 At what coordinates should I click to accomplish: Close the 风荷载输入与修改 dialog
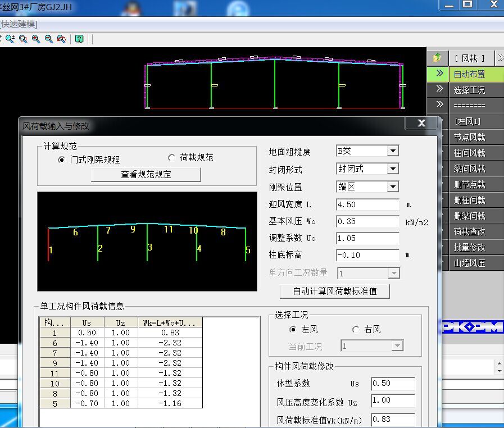[421, 123]
